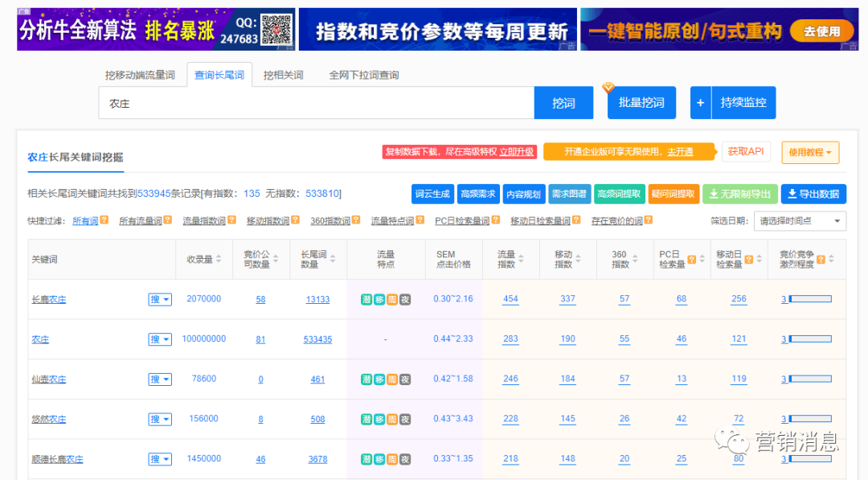
Task: Open 搜 dropdown for 悠然农庄
Action: tap(160, 419)
